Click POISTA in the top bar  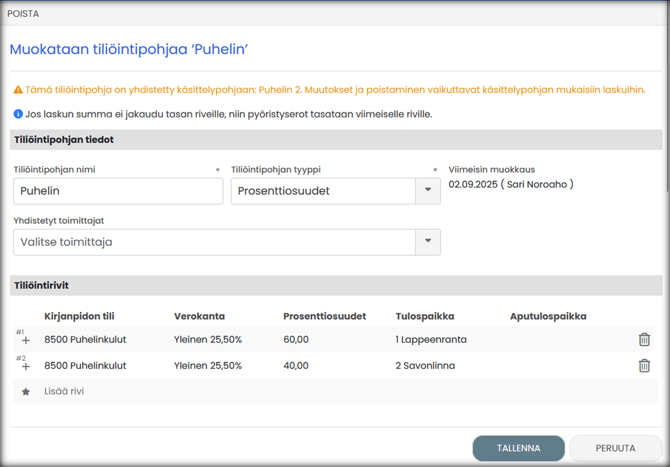(x=24, y=14)
